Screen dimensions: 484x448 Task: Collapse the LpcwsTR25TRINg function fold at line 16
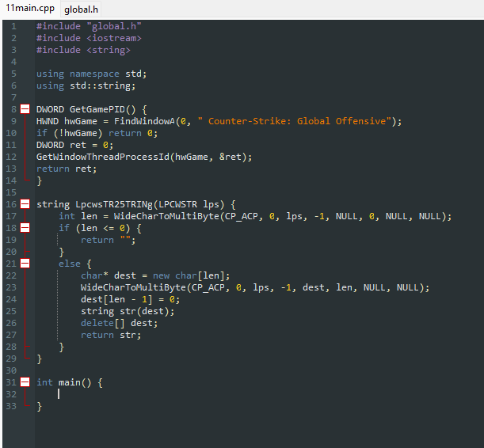click(25, 204)
